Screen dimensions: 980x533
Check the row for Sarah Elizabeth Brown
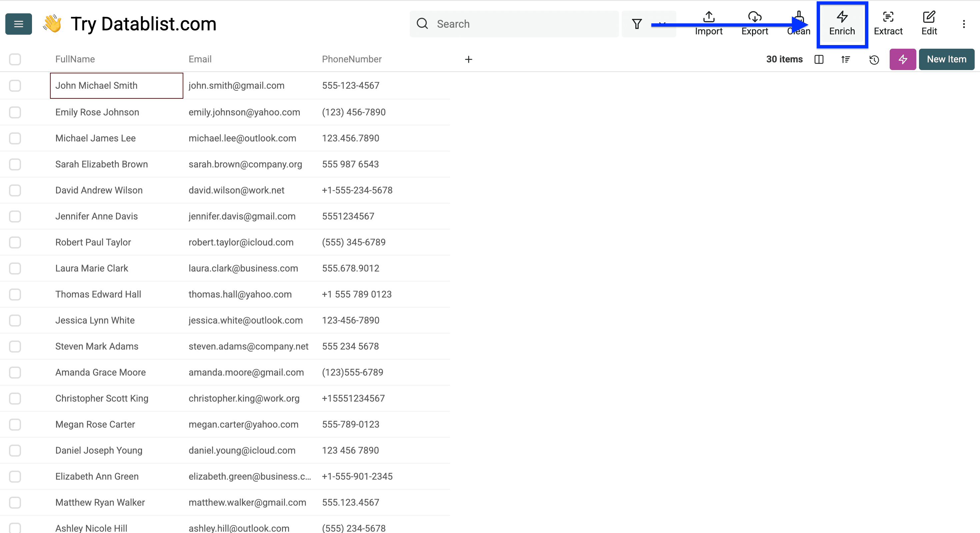(x=15, y=164)
